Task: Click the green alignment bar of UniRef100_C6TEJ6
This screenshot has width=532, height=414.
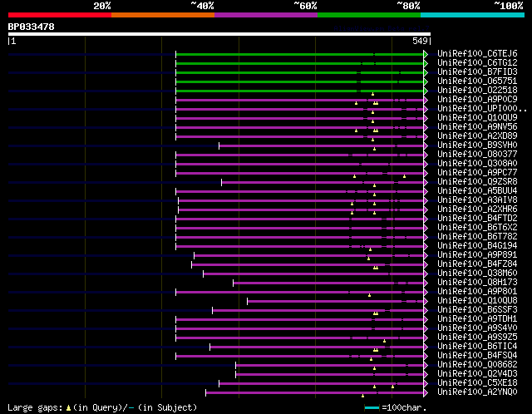Action: click(x=299, y=54)
